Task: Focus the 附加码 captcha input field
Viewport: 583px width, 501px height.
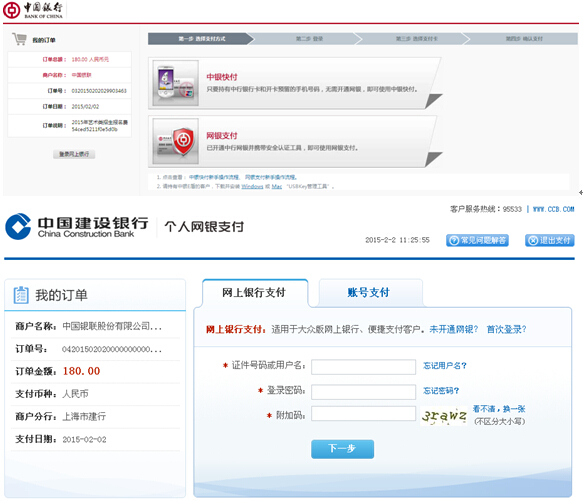Action: 364,414
